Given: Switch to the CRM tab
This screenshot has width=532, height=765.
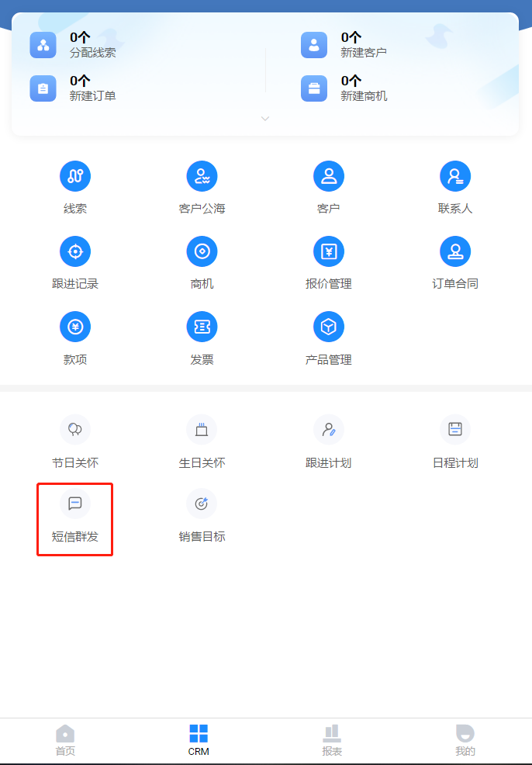Looking at the screenshot, I should [199, 740].
